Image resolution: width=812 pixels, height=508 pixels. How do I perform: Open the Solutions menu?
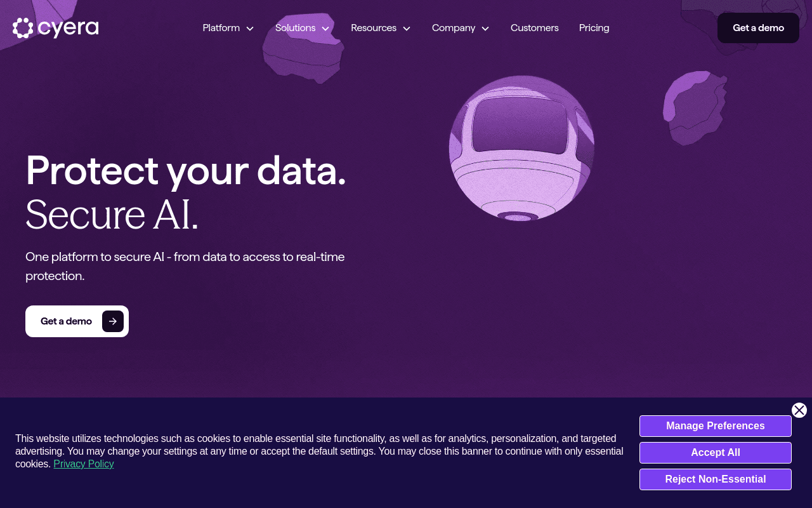pyautogui.click(x=295, y=28)
